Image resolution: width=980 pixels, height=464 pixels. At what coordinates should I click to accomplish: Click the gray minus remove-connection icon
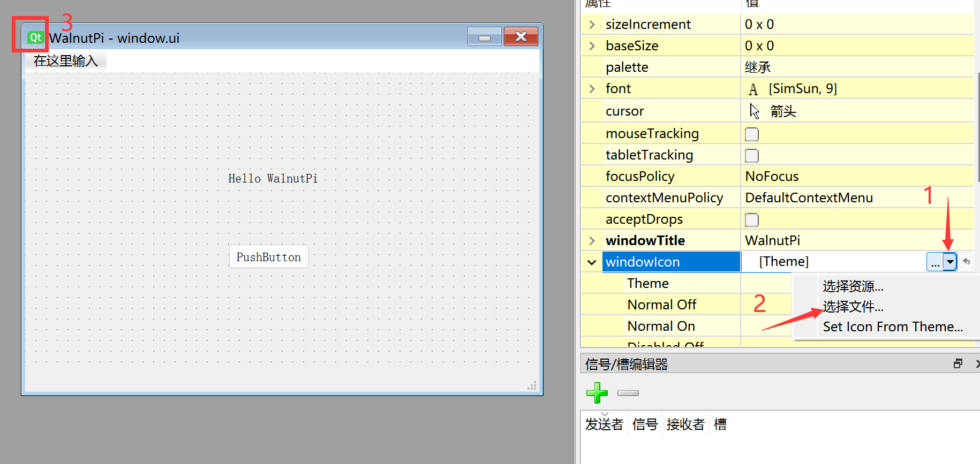628,393
